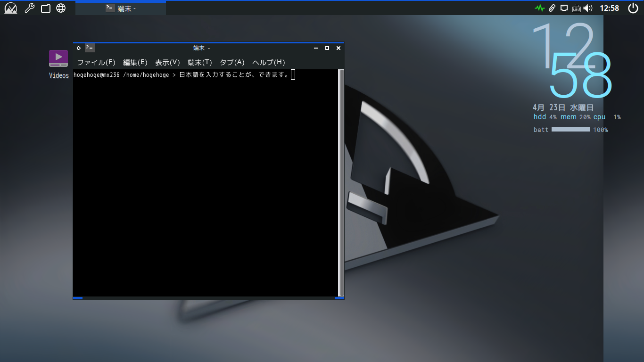This screenshot has width=644, height=362.
Task: Open the session power button
Action: tap(632, 8)
